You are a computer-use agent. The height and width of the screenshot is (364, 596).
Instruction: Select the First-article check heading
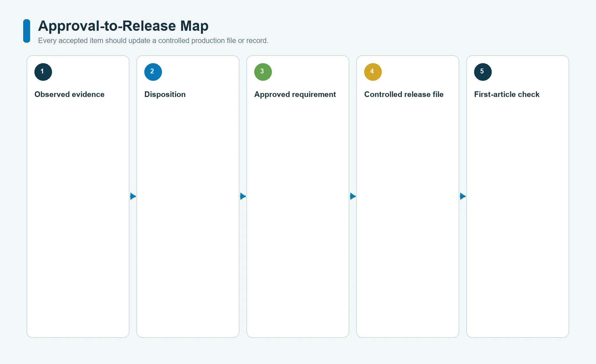(x=507, y=94)
